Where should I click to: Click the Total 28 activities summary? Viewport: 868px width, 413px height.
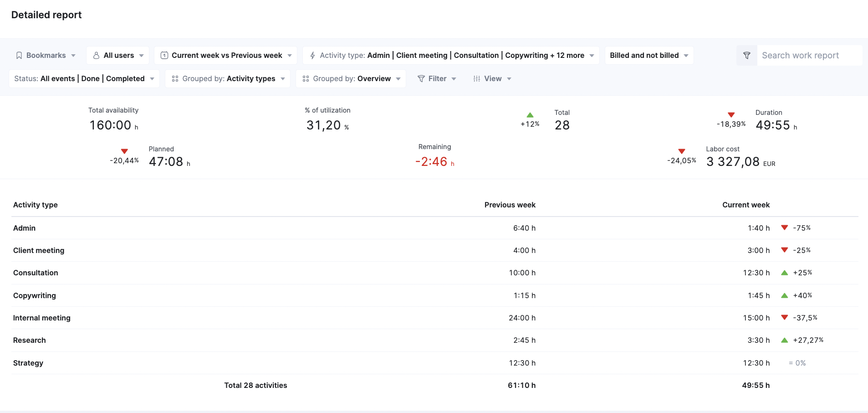[x=255, y=385]
